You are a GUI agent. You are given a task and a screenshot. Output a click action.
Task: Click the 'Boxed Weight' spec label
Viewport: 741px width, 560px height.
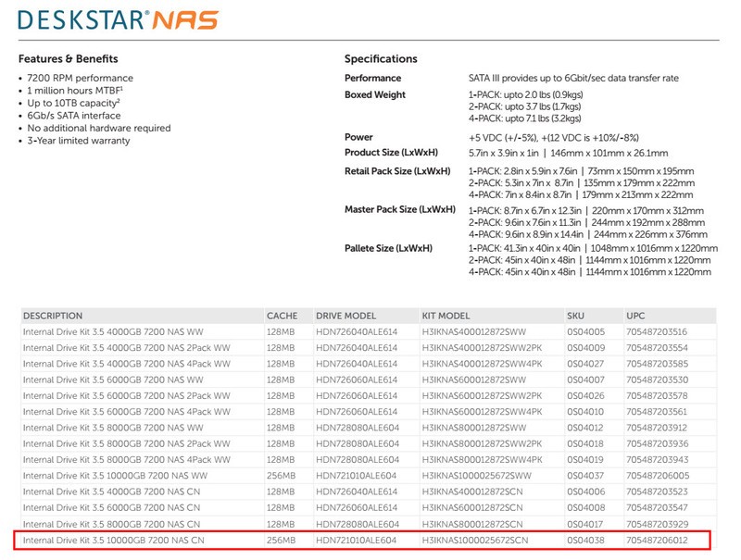(375, 94)
